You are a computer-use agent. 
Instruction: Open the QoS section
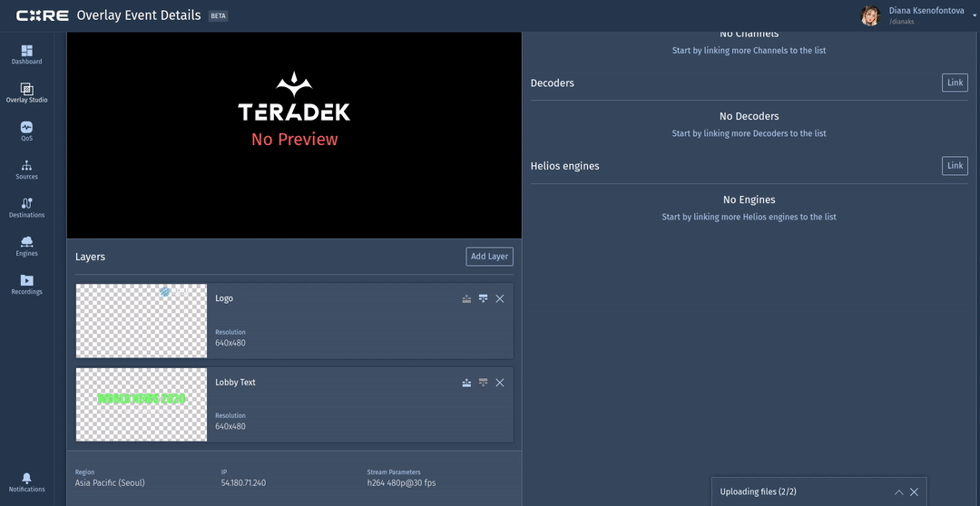[x=26, y=131]
